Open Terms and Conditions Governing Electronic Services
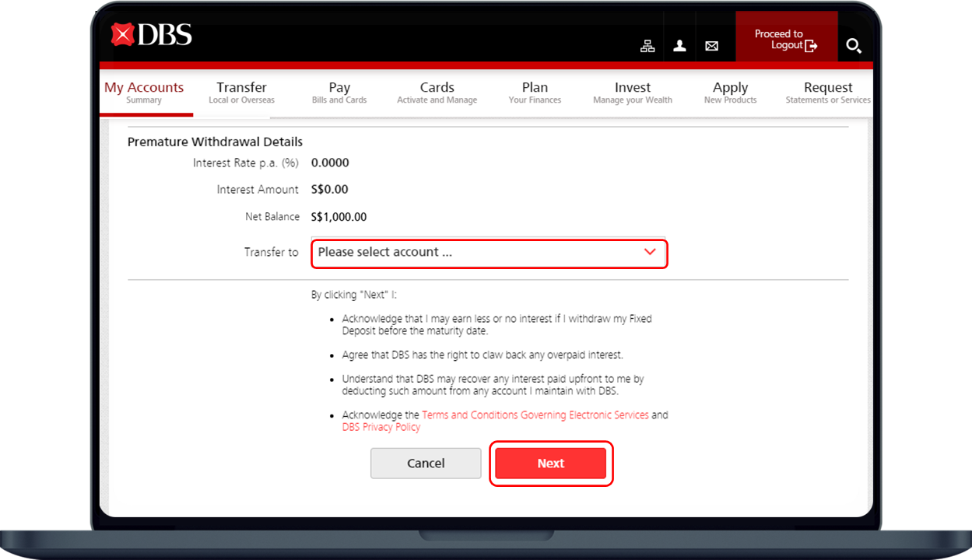This screenshot has height=560, width=972. click(x=535, y=415)
